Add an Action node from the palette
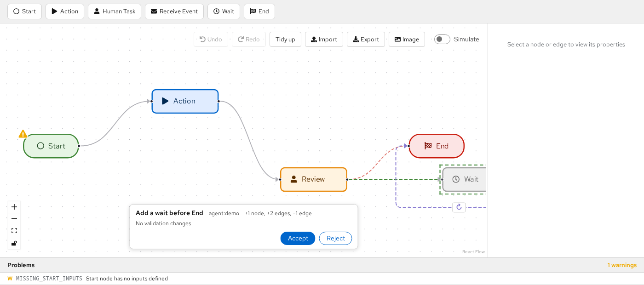Image resolution: width=644 pixels, height=285 pixels. 65,11
